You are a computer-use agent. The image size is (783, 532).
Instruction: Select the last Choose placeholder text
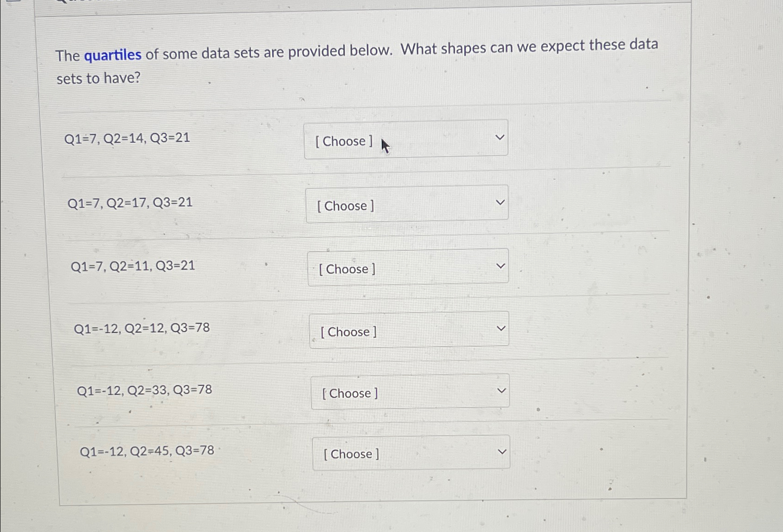(x=350, y=454)
